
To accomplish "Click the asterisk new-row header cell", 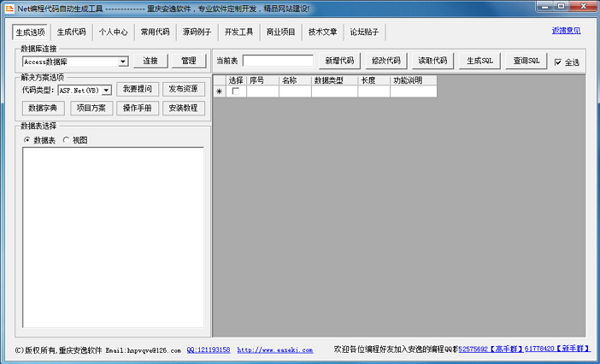I will click(x=220, y=91).
